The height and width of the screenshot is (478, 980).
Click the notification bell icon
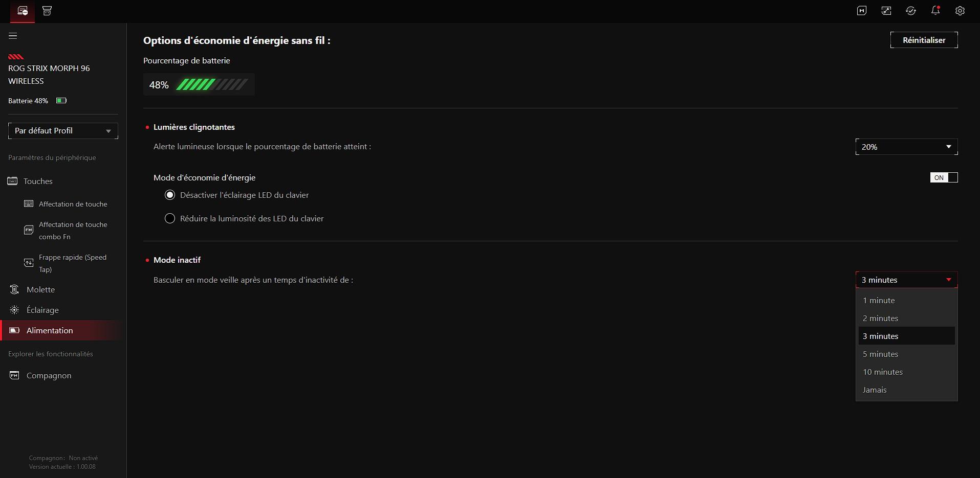pyautogui.click(x=935, y=11)
